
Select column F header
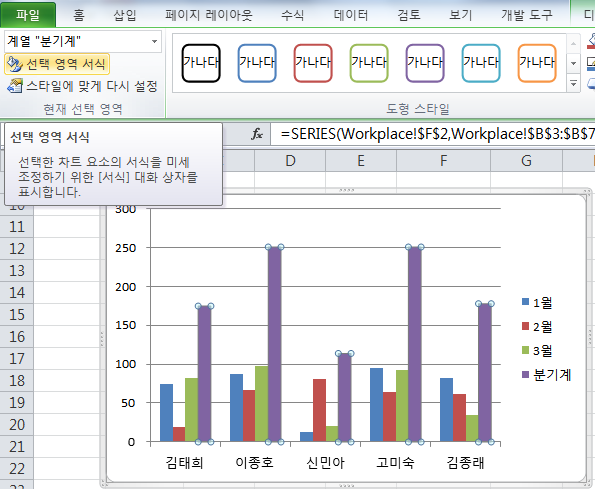443,161
